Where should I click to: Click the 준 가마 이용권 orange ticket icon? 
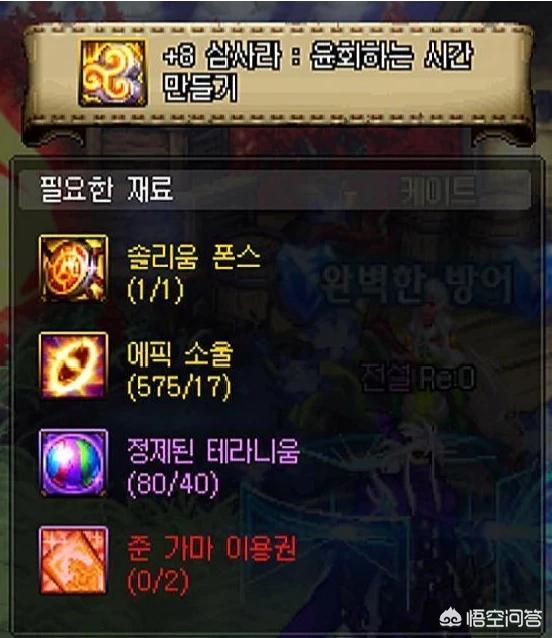74,560
